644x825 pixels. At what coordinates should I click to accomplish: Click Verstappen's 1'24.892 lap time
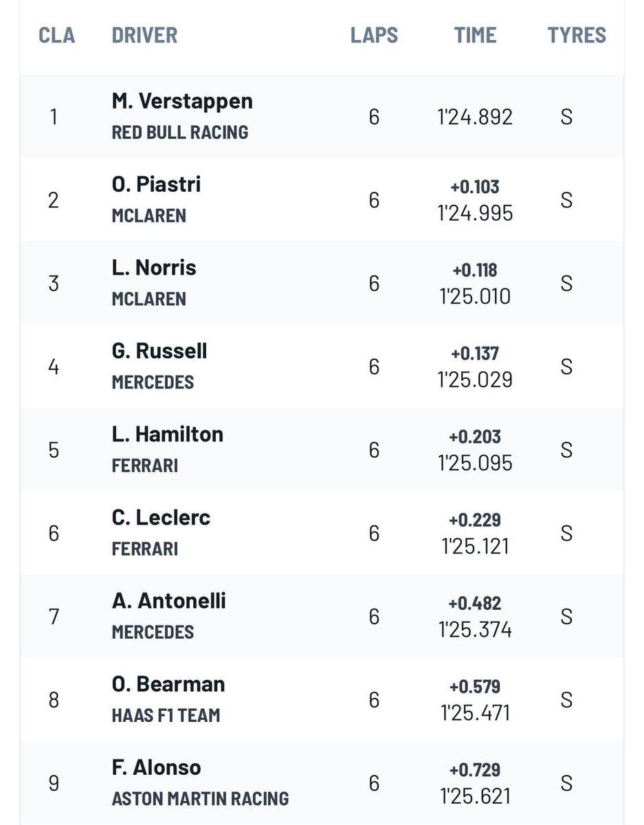coord(475,117)
